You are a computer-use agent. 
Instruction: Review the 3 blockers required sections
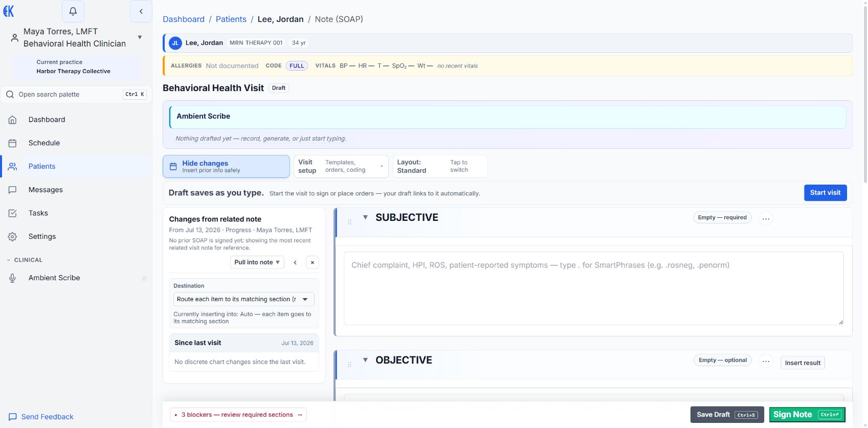(238, 415)
